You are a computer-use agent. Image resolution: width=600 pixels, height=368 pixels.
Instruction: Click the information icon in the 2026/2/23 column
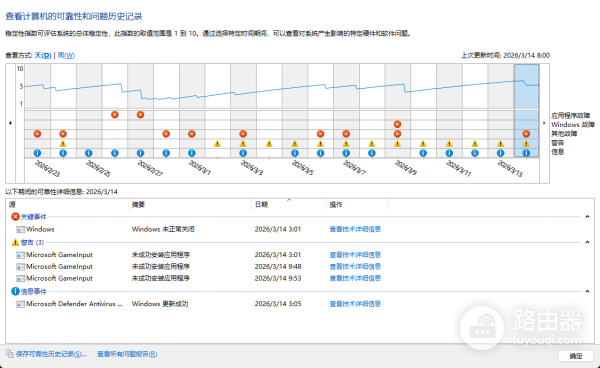[37, 153]
